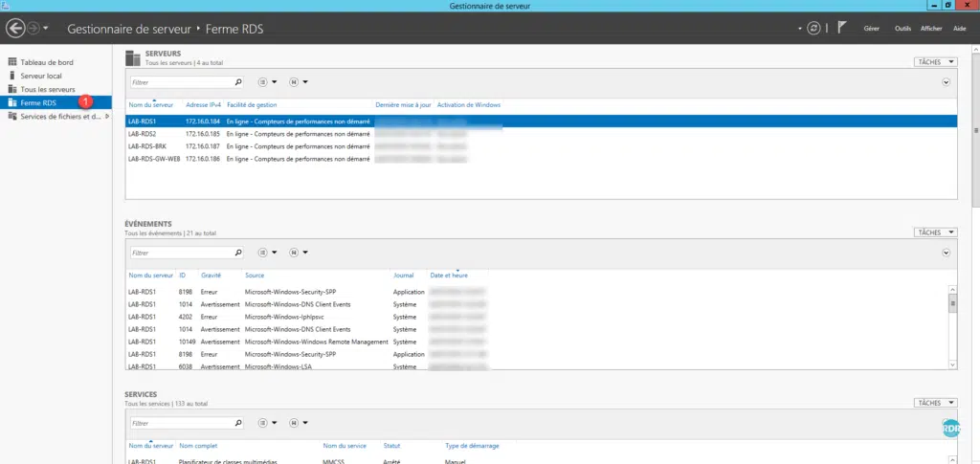Select the LAB-RDS2 server row

[x=542, y=134]
